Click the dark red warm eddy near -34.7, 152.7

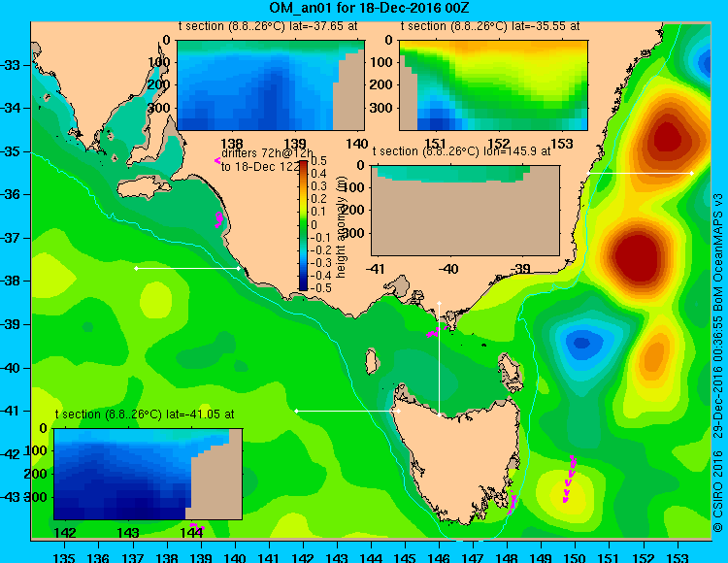point(667,138)
